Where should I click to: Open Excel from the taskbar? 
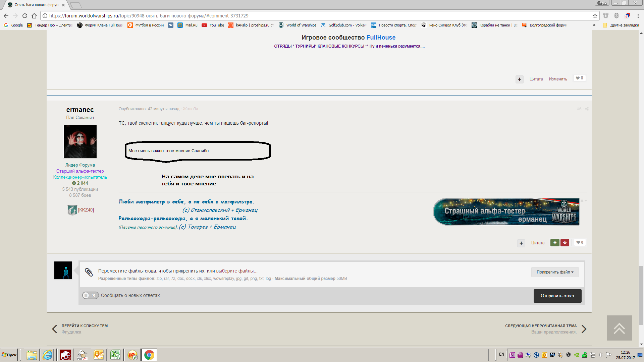tap(116, 355)
